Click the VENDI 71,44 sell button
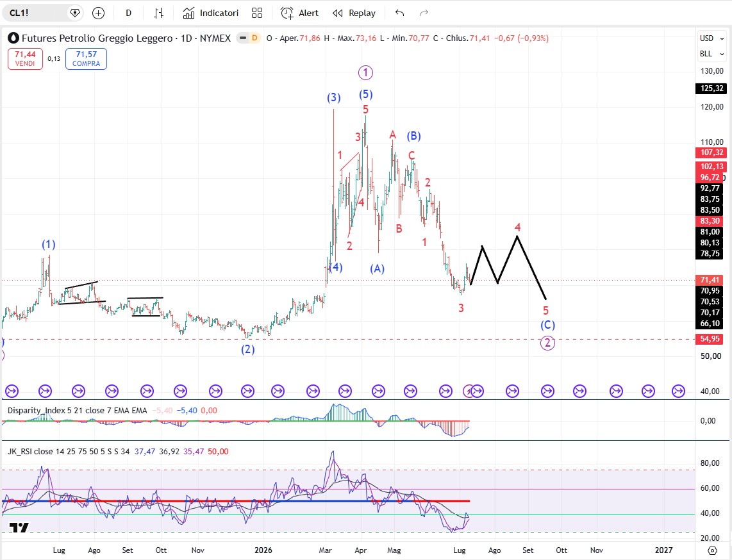Screen dimensions: 732x560 [25, 59]
